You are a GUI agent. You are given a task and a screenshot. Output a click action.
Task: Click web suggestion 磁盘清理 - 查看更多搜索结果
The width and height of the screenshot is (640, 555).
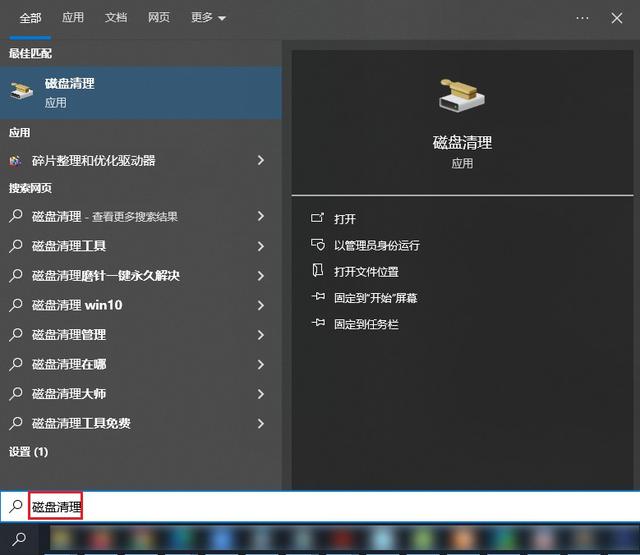pyautogui.click(x=104, y=217)
